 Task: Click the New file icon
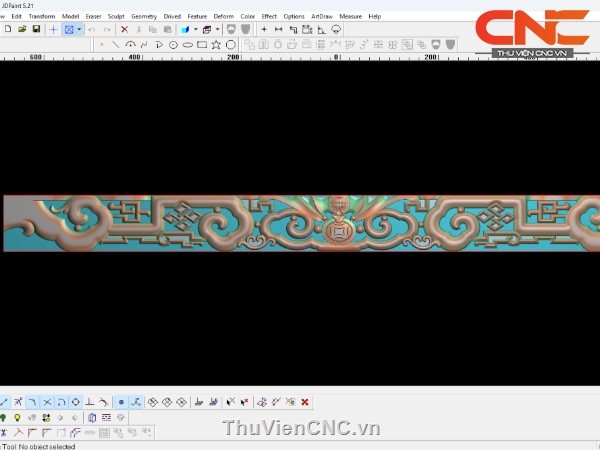(8, 29)
